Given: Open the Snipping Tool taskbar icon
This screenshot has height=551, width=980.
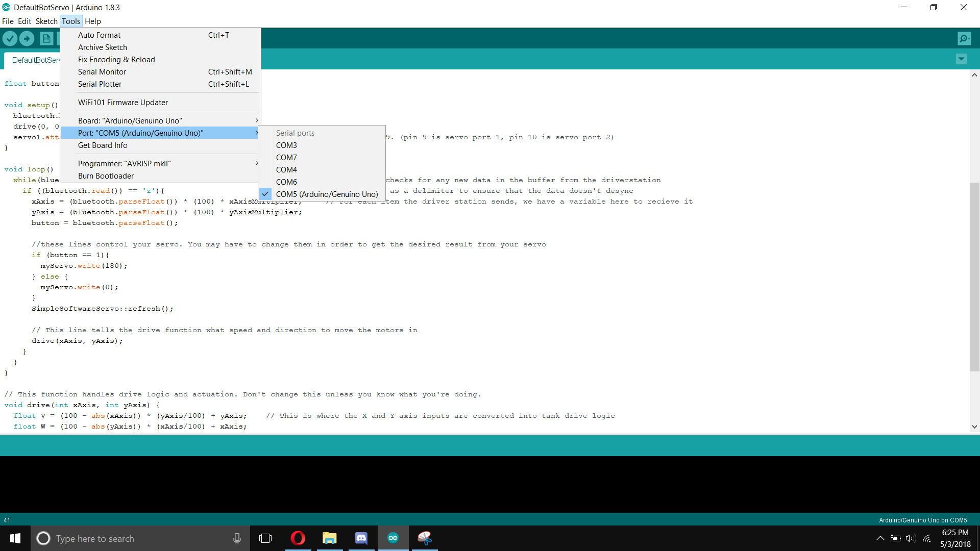Looking at the screenshot, I should tap(425, 538).
